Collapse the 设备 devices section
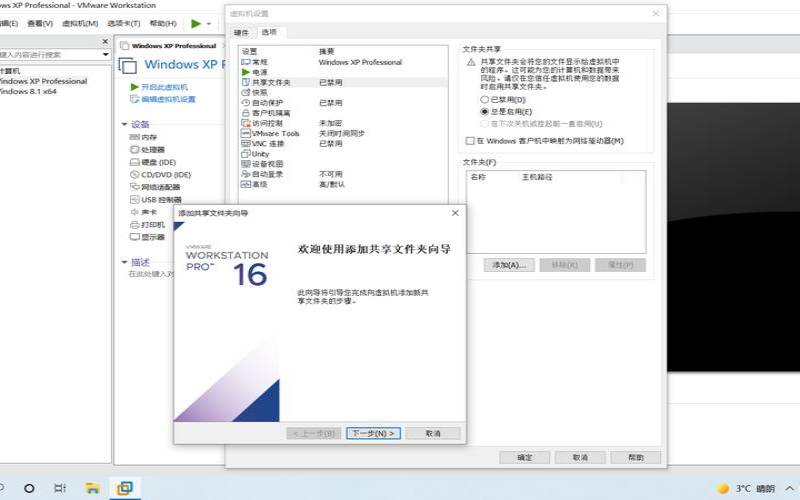The width and height of the screenshot is (800, 500). [x=124, y=124]
